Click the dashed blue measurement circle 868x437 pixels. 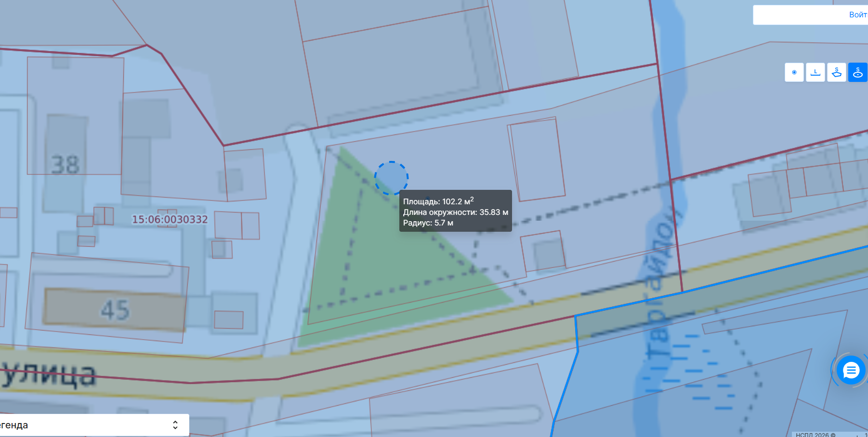pyautogui.click(x=391, y=178)
